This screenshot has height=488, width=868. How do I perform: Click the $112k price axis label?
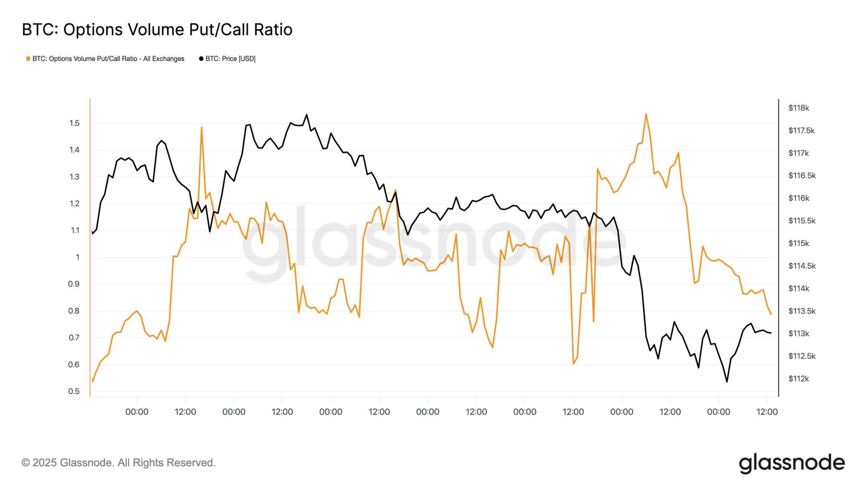point(798,379)
